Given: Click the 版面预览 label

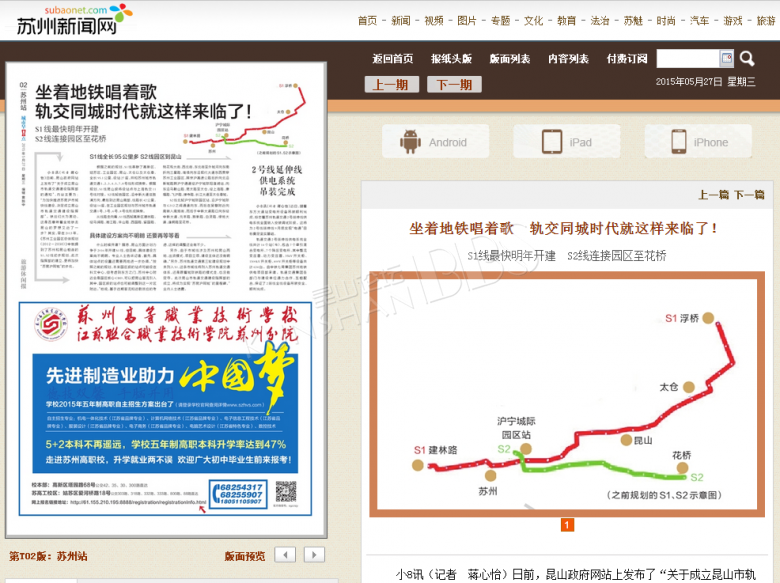Looking at the screenshot, I should coord(244,556).
